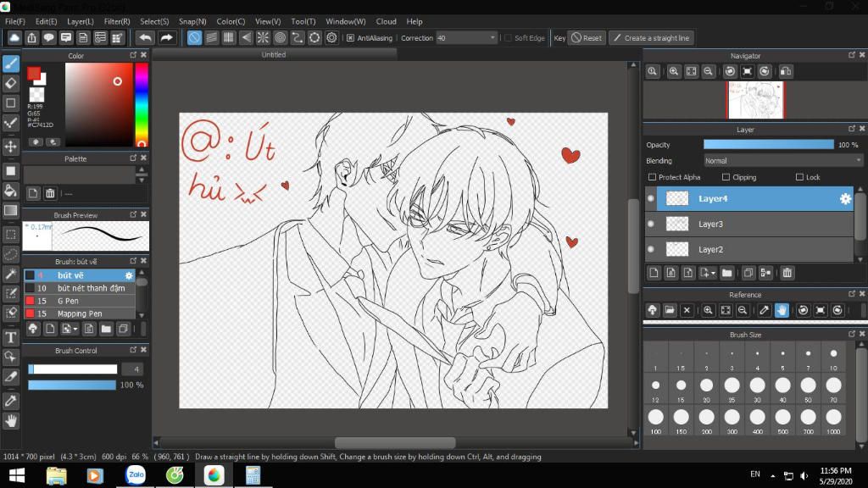The width and height of the screenshot is (868, 488).
Task: Open Snap(N) menu
Action: (192, 21)
